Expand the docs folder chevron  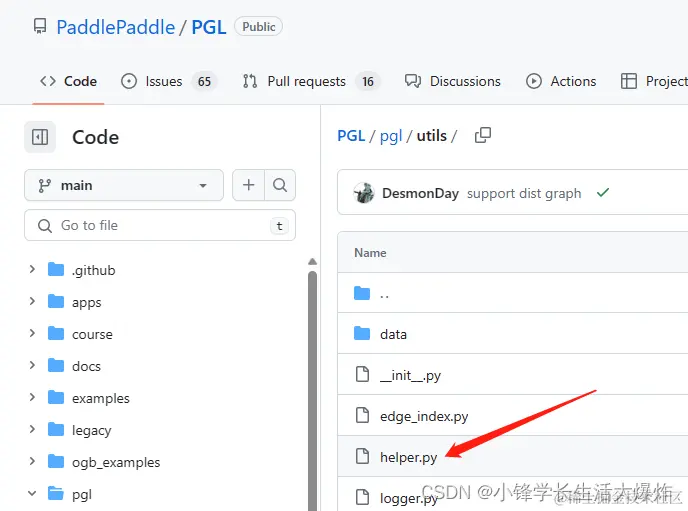pos(32,365)
